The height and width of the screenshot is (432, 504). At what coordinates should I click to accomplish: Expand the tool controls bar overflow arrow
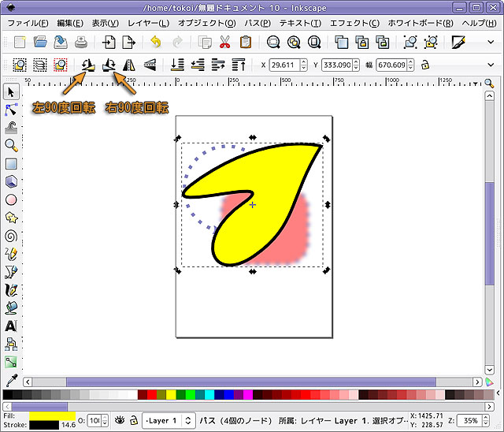491,65
